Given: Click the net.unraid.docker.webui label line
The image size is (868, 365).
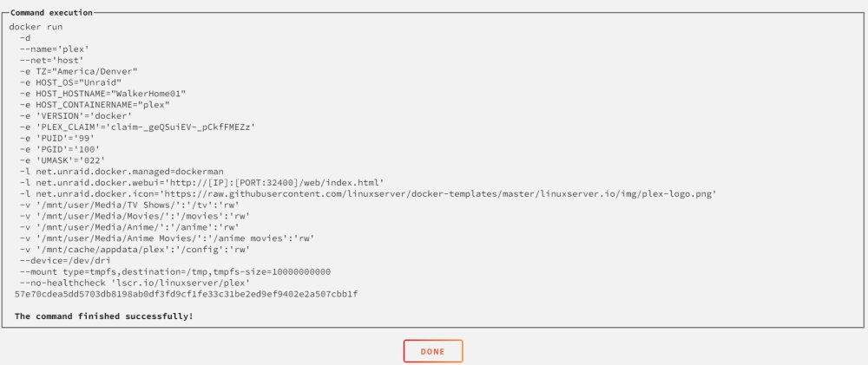Looking at the screenshot, I should click(x=202, y=182).
